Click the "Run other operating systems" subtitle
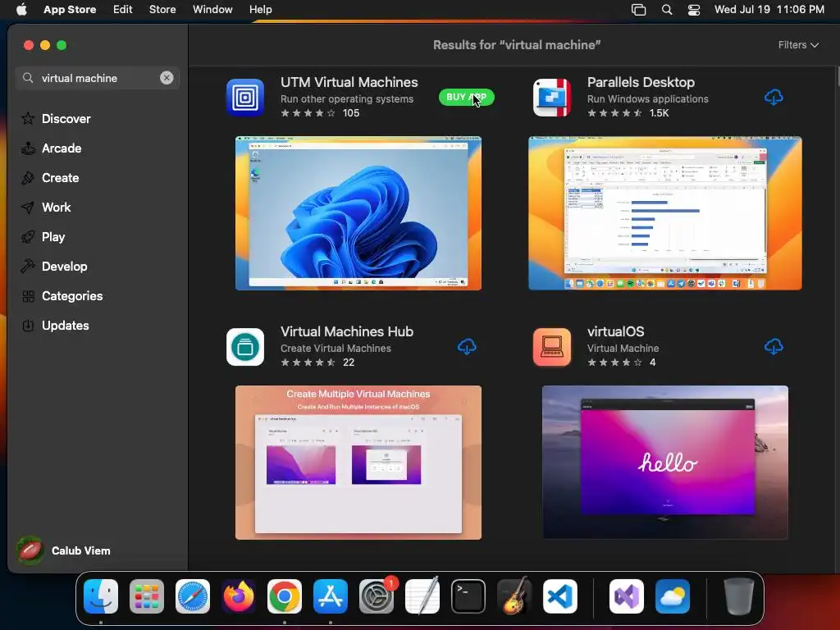 tap(347, 99)
